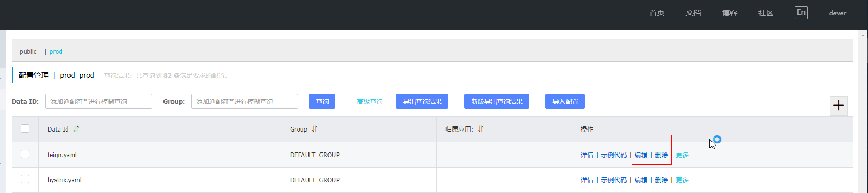Sort the table by Group column
The width and height of the screenshot is (868, 193).
coord(315,129)
